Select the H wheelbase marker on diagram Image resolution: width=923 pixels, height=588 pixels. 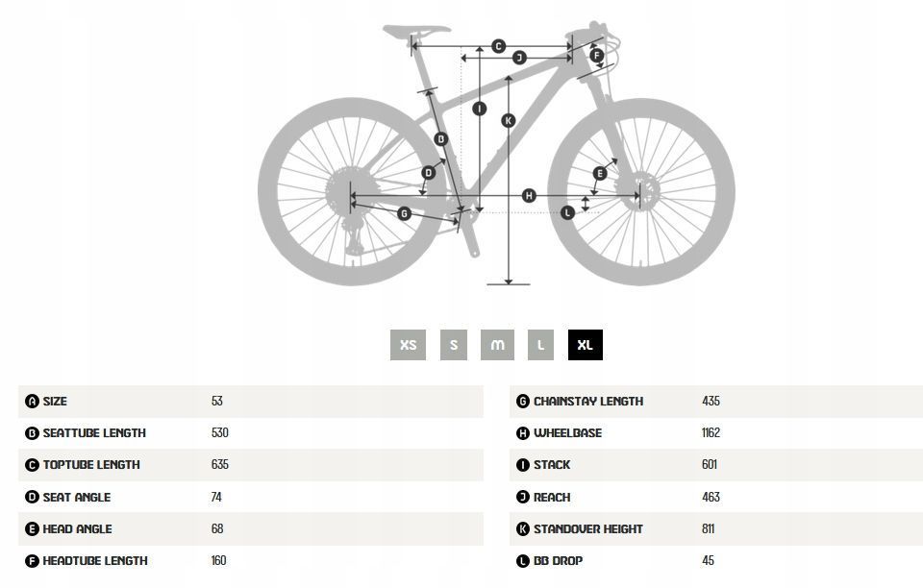(x=529, y=196)
